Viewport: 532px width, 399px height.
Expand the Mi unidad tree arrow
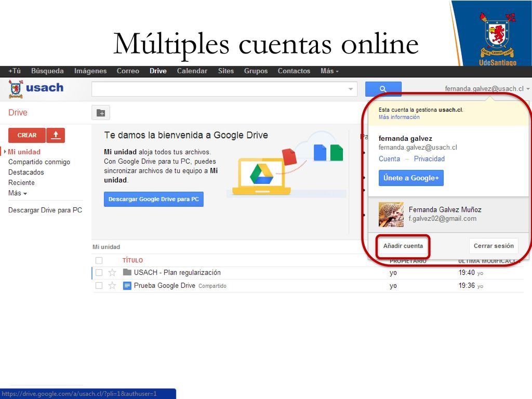point(5,152)
